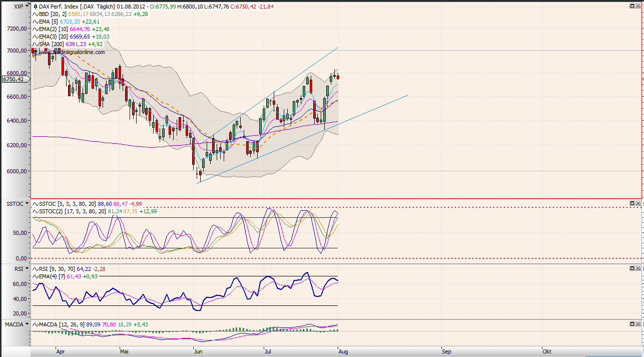Open the XXP scale dropdown
This screenshot has width=644, height=357.
[27, 7]
